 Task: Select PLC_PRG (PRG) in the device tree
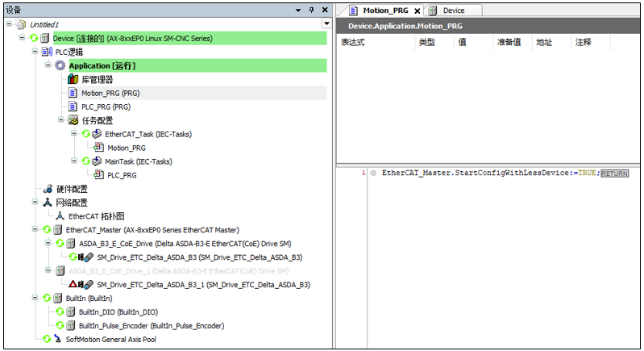tap(106, 107)
